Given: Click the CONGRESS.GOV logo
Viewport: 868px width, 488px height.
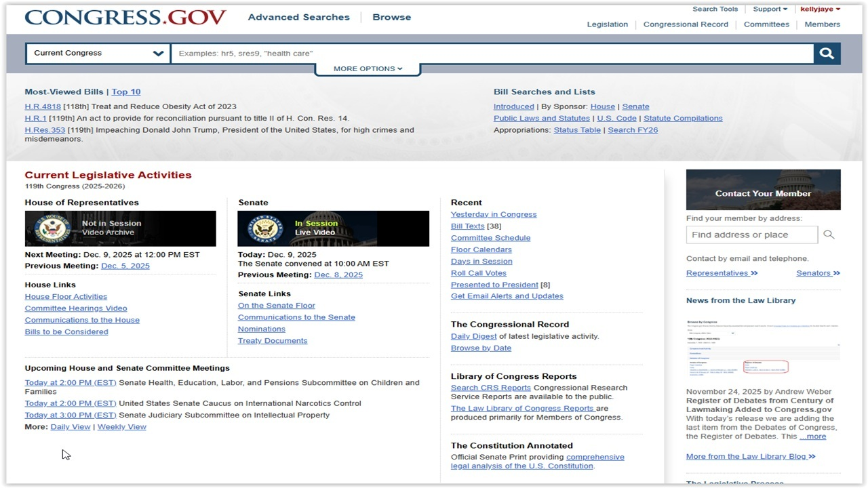Looking at the screenshot, I should [125, 16].
